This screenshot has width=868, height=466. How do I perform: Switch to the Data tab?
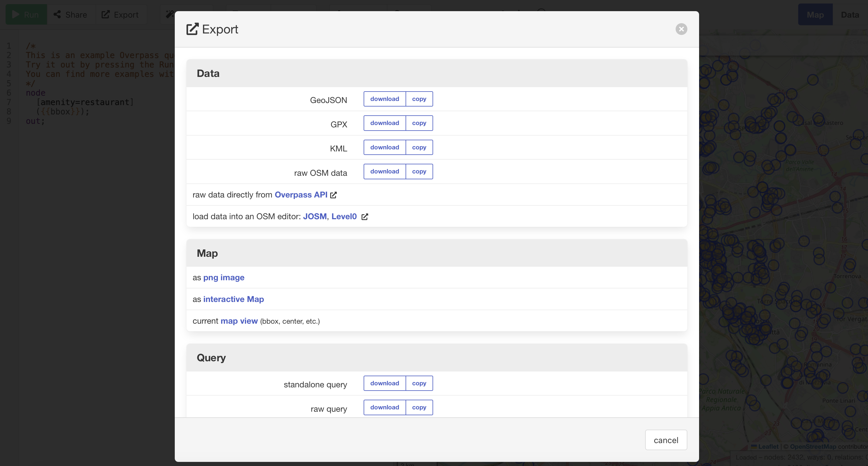pyautogui.click(x=850, y=15)
